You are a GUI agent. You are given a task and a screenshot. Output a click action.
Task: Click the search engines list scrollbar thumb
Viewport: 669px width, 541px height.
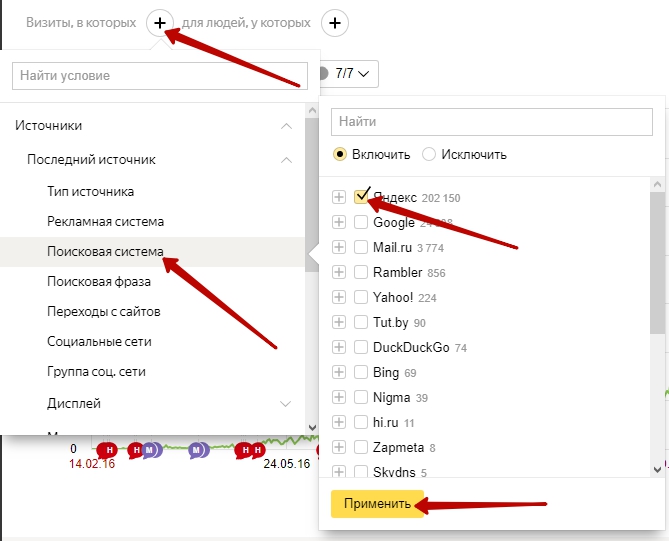[x=657, y=263]
